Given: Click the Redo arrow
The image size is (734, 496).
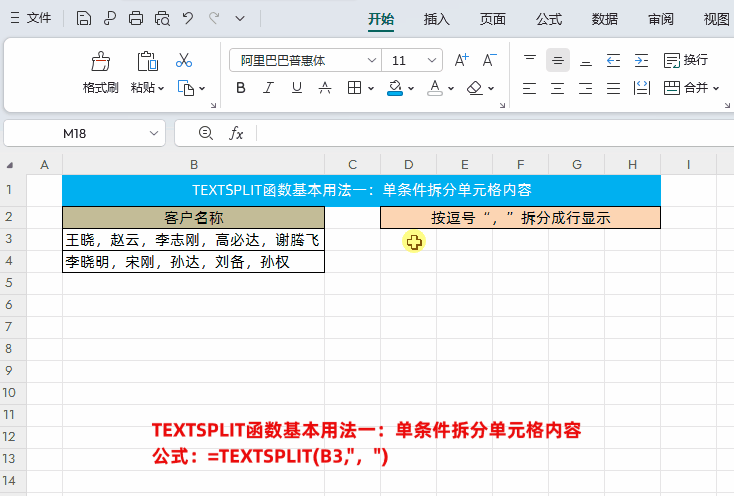Looking at the screenshot, I should click(214, 18).
